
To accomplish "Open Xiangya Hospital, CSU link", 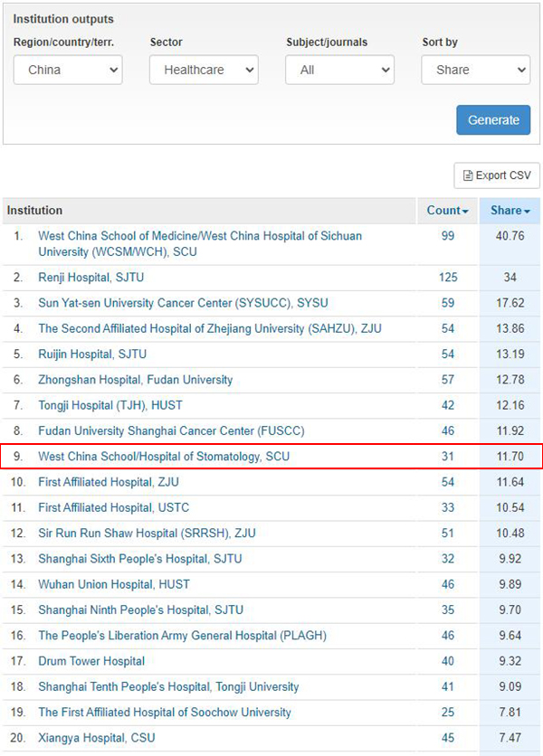I will (x=97, y=738).
